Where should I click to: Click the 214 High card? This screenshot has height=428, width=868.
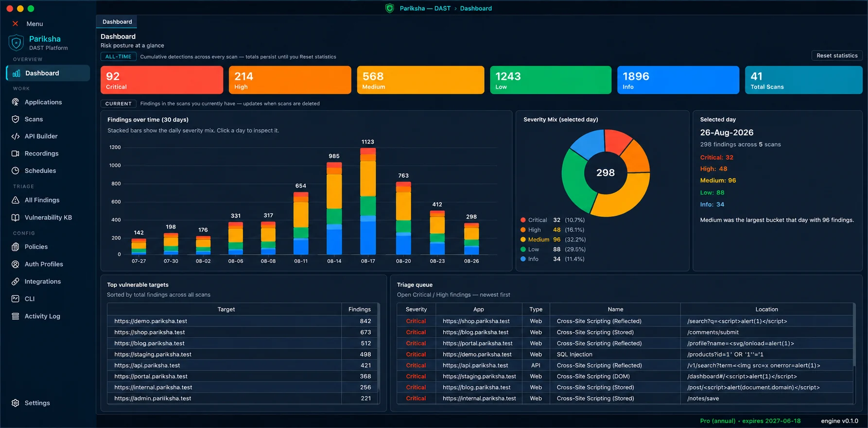point(290,80)
